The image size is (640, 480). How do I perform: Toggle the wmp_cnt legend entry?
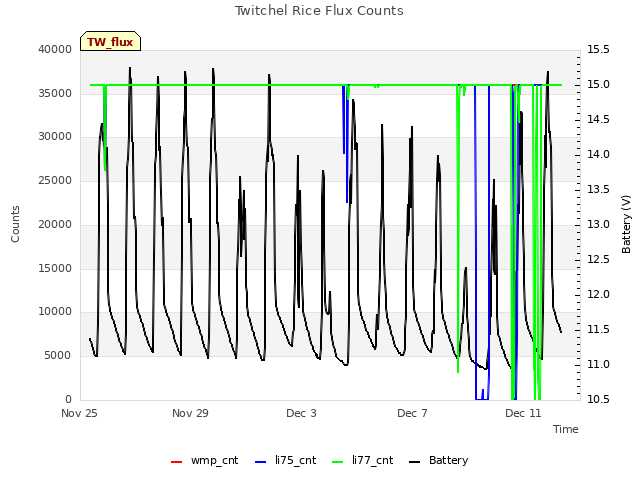coord(204,460)
